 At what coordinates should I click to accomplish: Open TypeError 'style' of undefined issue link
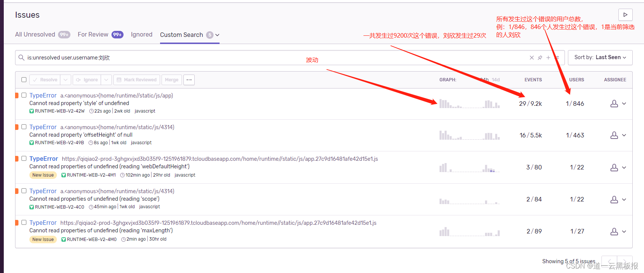coord(43,96)
